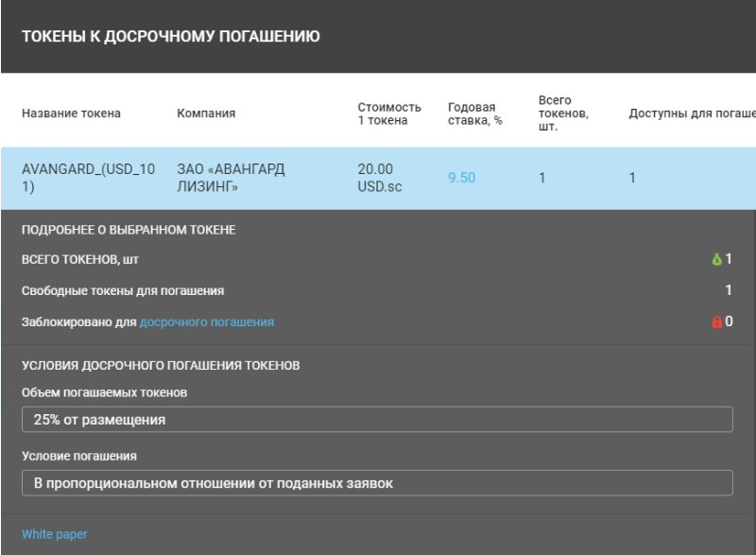
Task: Click the Название токена column header
Action: tap(72, 113)
